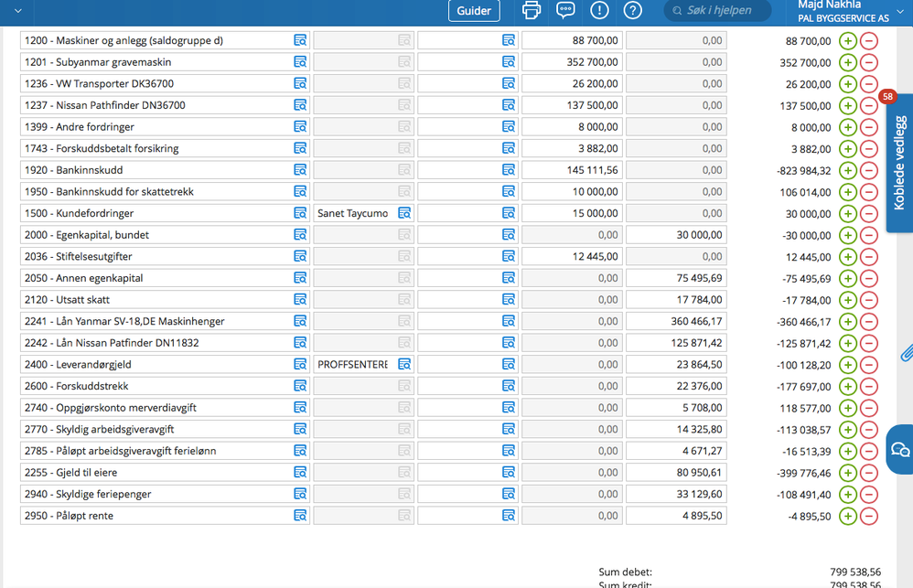The image size is (913, 588).
Task: Open the question mark help icon
Action: coord(632,10)
